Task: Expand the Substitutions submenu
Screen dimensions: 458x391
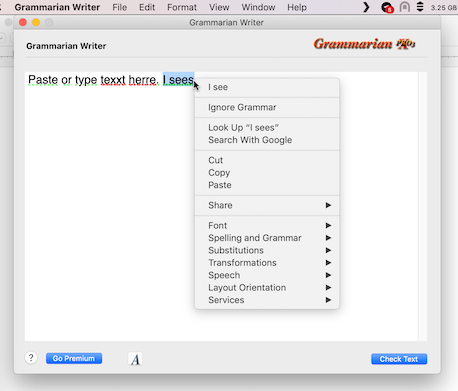Action: point(267,250)
